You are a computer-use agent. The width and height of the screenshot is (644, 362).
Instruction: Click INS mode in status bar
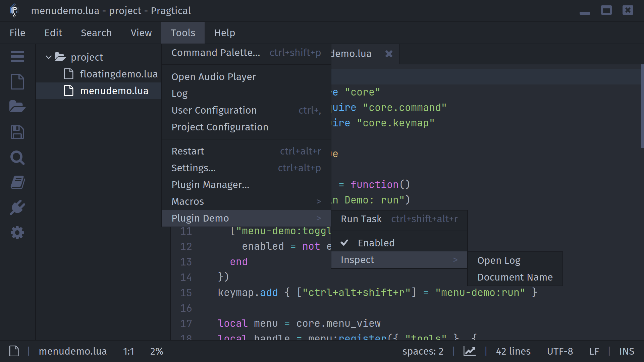point(627,351)
